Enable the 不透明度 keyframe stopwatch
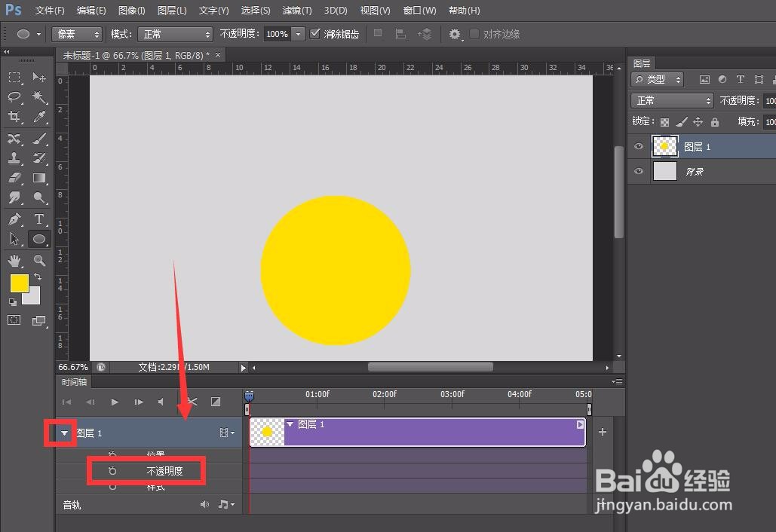The width and height of the screenshot is (776, 532). [x=113, y=470]
